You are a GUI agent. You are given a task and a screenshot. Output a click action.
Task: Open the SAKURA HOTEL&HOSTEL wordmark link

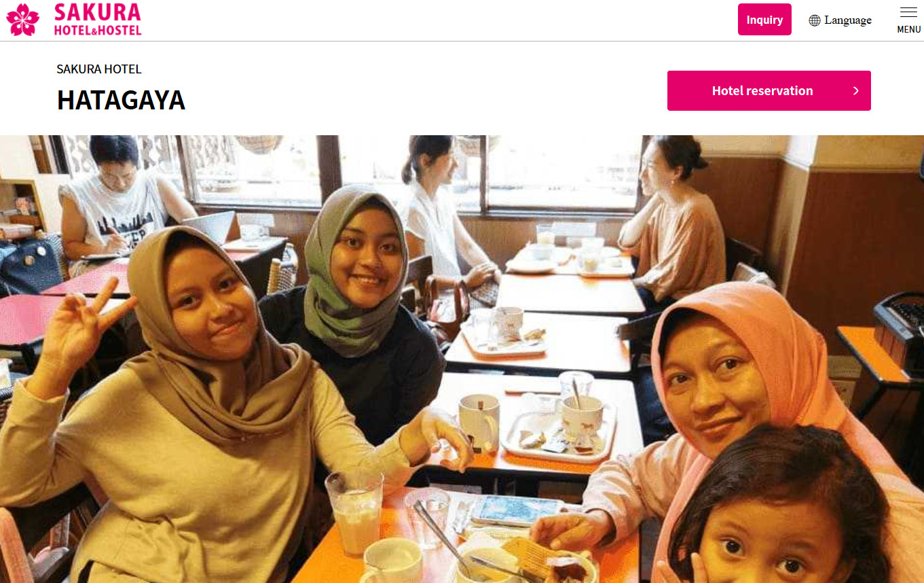98,20
